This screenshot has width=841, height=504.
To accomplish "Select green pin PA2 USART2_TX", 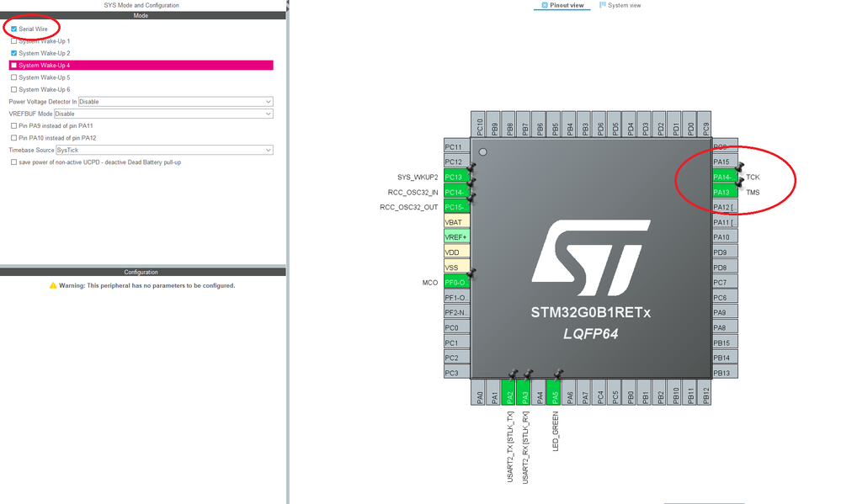I will 508,392.
